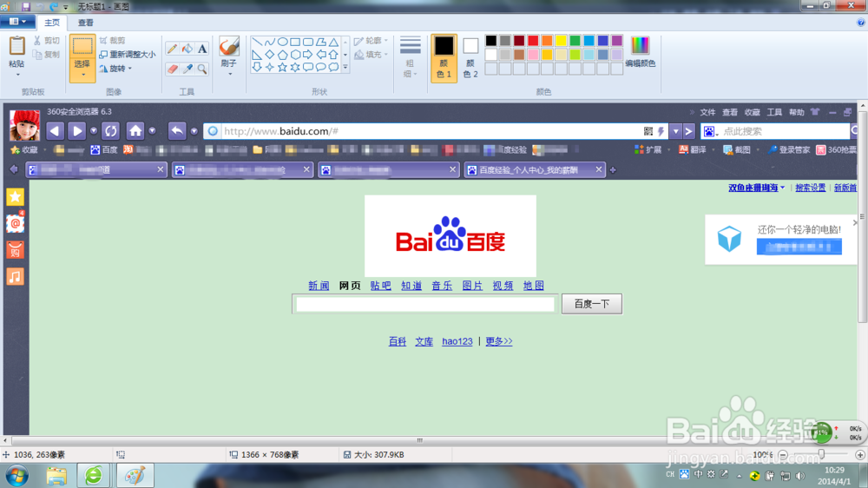Click the browser Home button

[135, 131]
